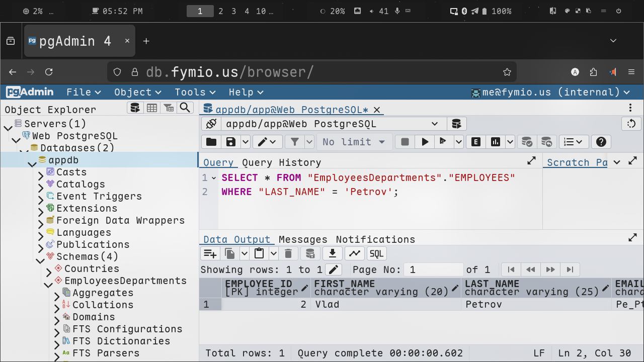This screenshot has width=644, height=362.
Task: Click the Save File disk icon
Action: (231, 142)
